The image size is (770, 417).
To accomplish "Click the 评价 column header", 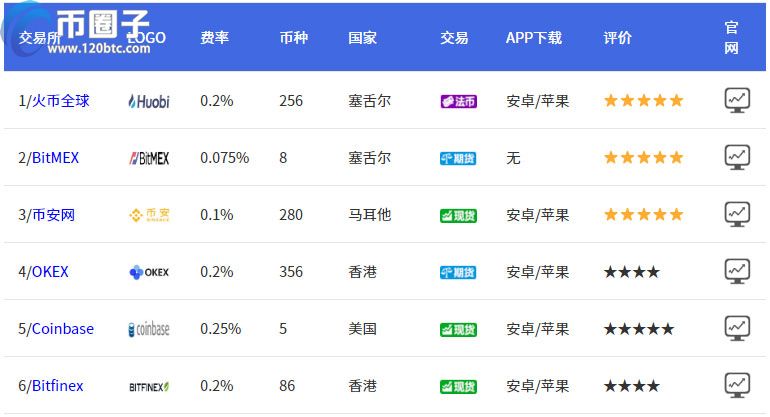I will point(618,37).
